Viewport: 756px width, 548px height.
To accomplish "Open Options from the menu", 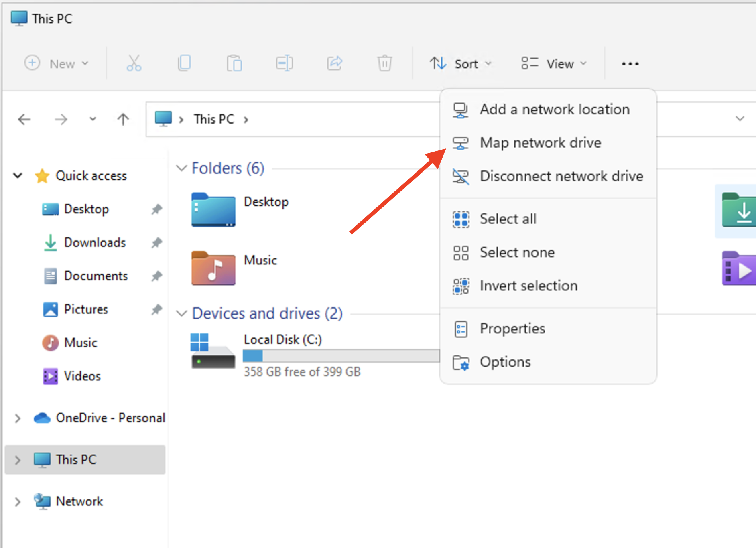I will [x=505, y=361].
